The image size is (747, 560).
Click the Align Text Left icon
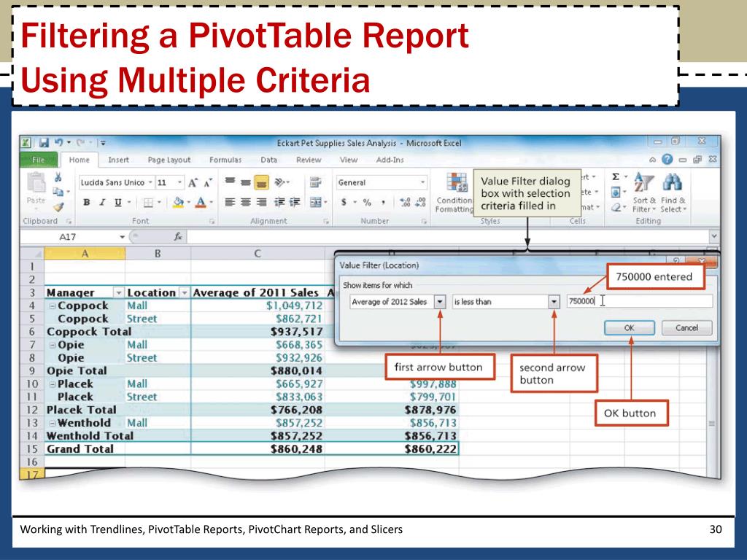click(x=230, y=203)
